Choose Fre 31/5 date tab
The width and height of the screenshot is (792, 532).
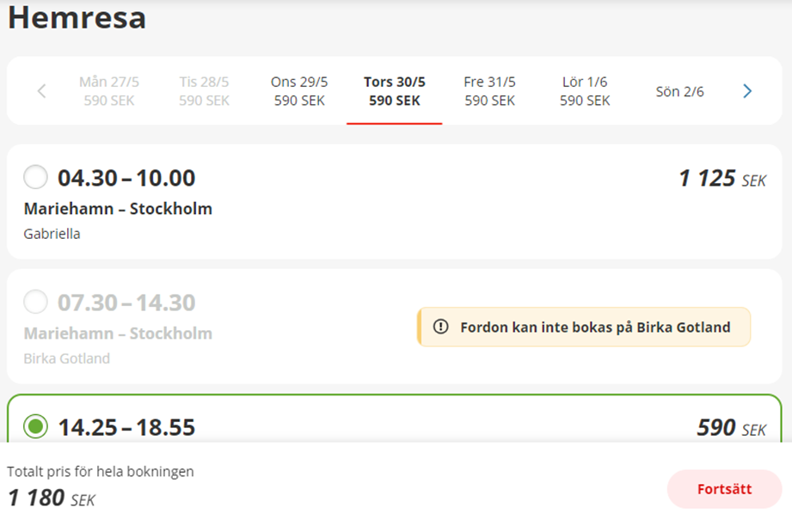(x=489, y=91)
